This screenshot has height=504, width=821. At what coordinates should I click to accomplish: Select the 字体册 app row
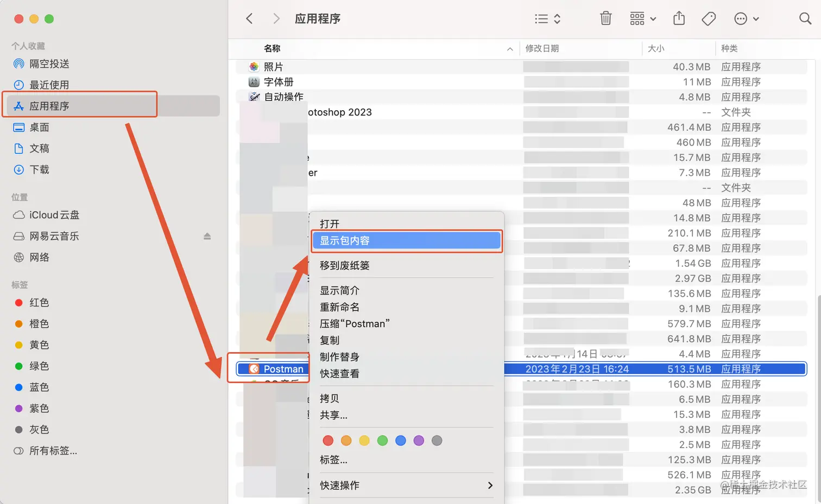(522, 82)
